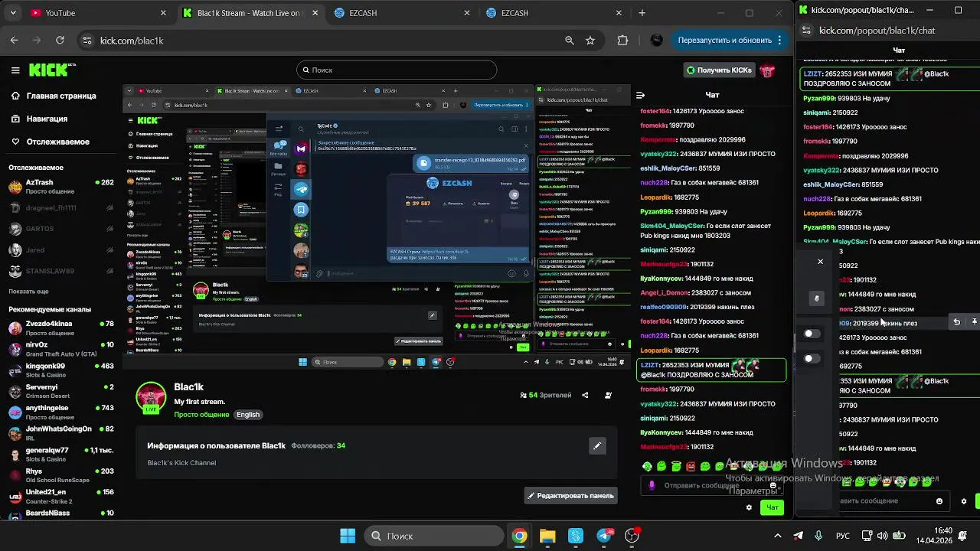This screenshot has height=551, width=980.
Task: Open the emoji picker in the main chat input
Action: point(773,485)
